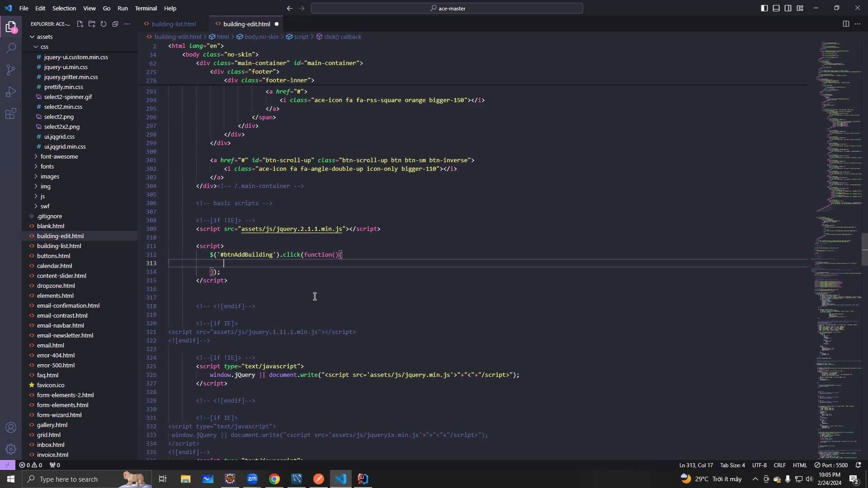Open Explorer views and more actions menu
This screenshot has height=488, width=868.
(127, 24)
